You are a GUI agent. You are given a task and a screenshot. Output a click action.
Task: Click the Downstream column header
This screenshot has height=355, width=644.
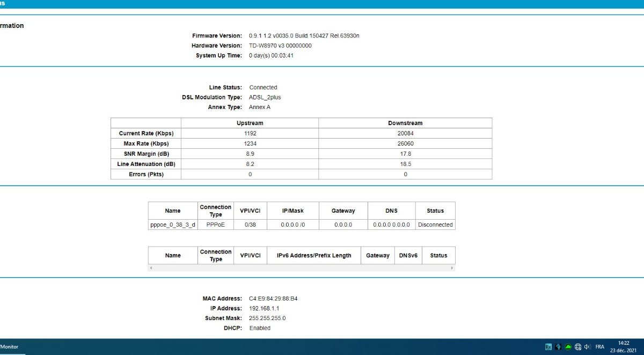point(405,123)
